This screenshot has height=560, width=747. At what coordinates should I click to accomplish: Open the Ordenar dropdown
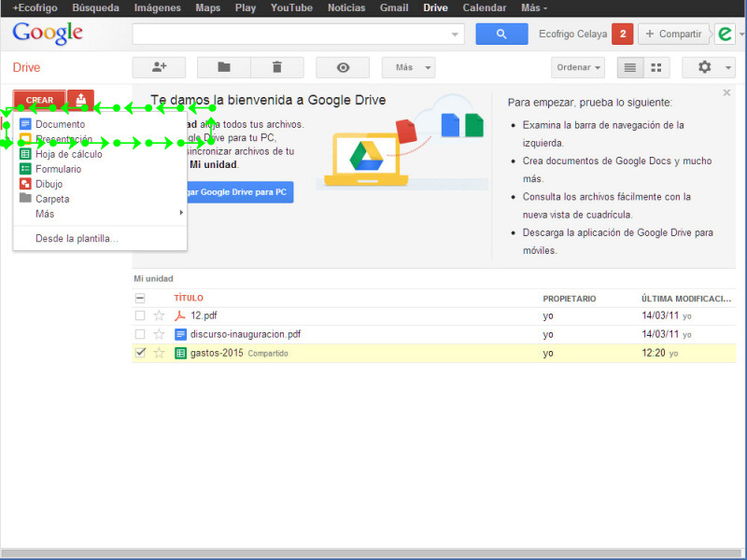tap(578, 67)
